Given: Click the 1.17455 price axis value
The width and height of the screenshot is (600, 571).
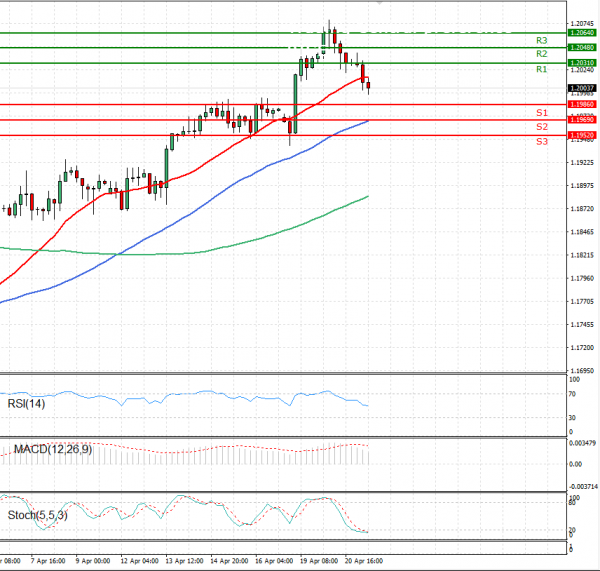Looking at the screenshot, I should click(582, 325).
